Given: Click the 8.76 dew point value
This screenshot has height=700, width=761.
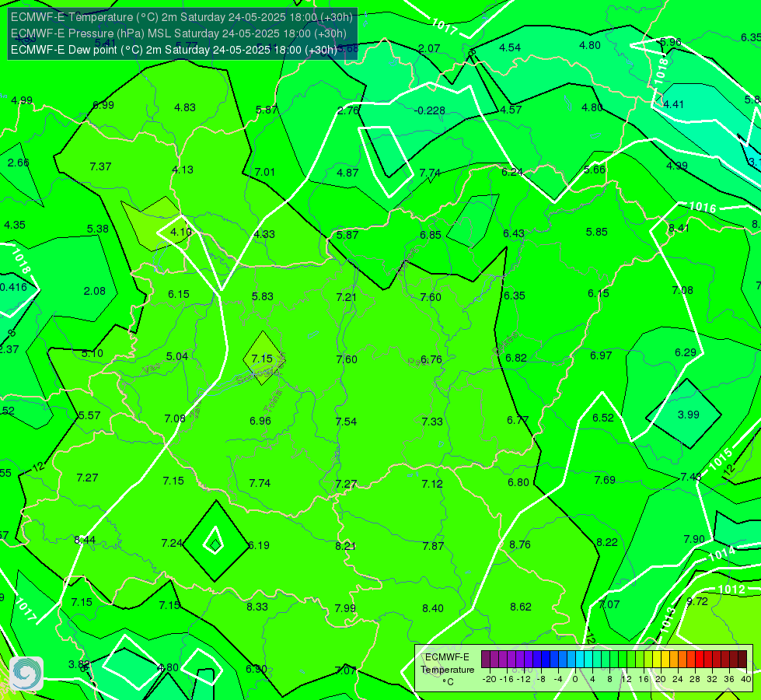Looking at the screenshot, I should click(520, 544).
